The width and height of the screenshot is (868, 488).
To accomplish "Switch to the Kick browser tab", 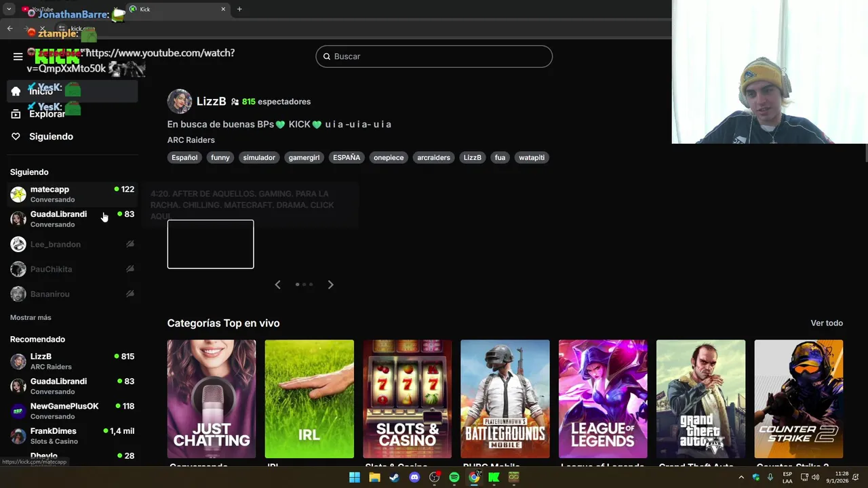I will pyautogui.click(x=178, y=9).
